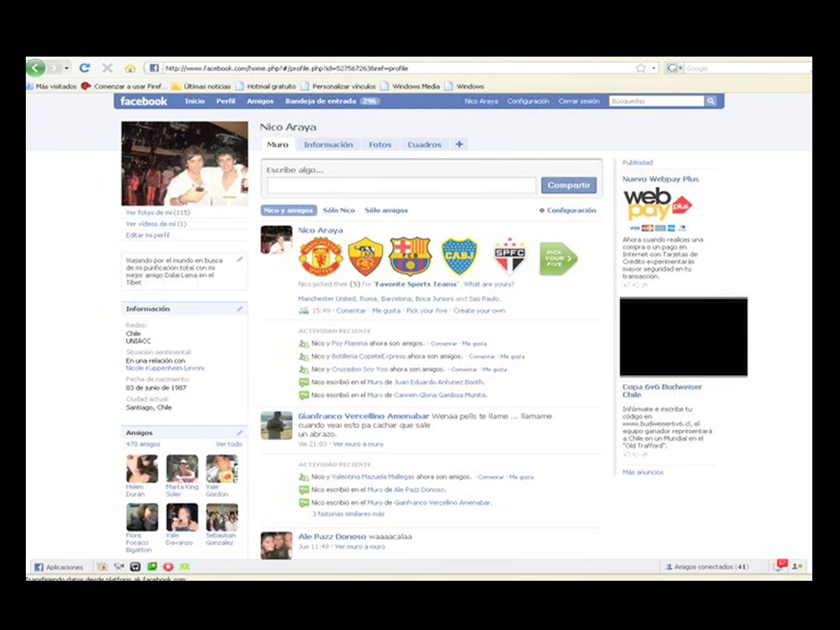Expand the bookmark star dropdown arrow
The image size is (840, 630).
coord(654,68)
